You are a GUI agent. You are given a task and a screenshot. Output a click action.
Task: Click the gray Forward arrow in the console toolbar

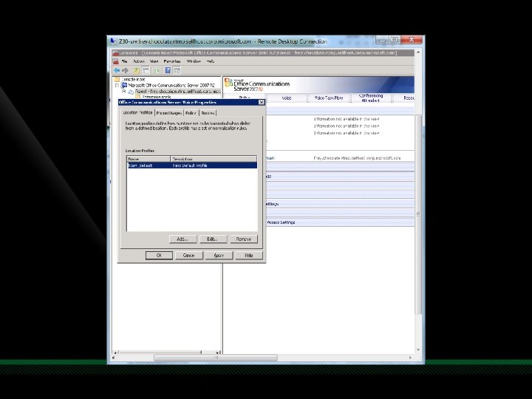tap(125, 70)
